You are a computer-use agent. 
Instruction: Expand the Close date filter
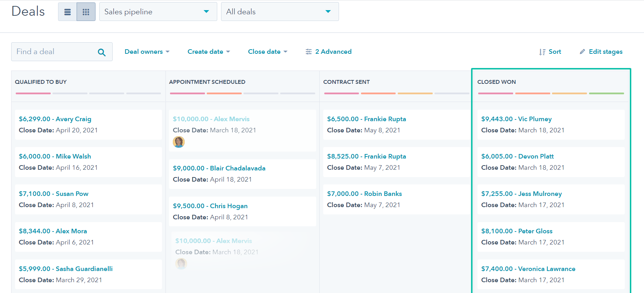tap(268, 52)
